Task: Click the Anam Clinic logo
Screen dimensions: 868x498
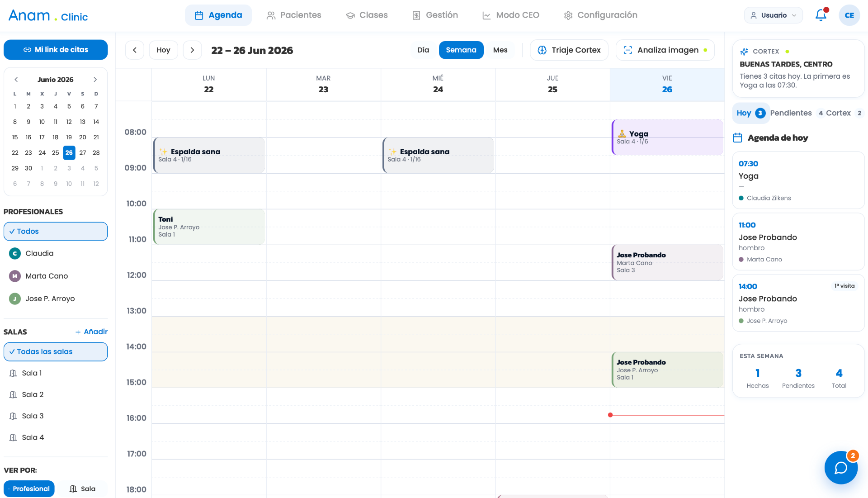Action: click(x=48, y=16)
